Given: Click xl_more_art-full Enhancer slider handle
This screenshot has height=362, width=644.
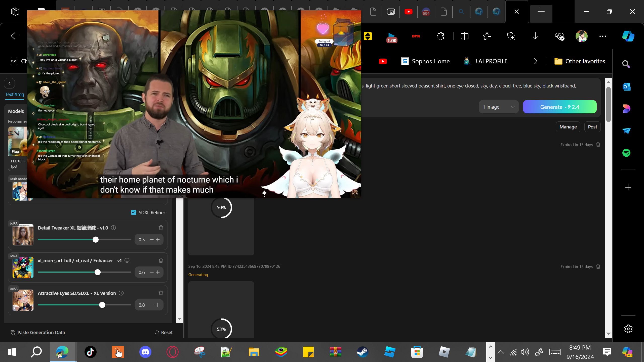Looking at the screenshot, I should (98, 272).
